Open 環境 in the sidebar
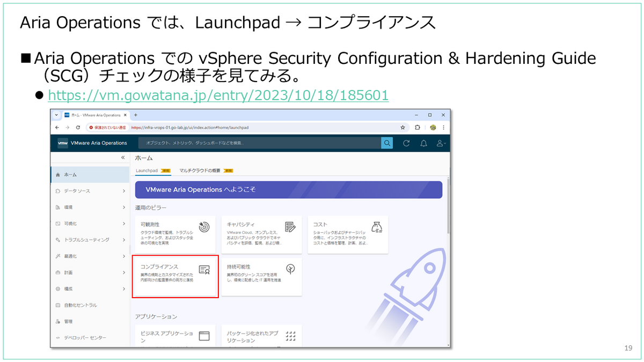This screenshot has height=362, width=644. (68, 207)
